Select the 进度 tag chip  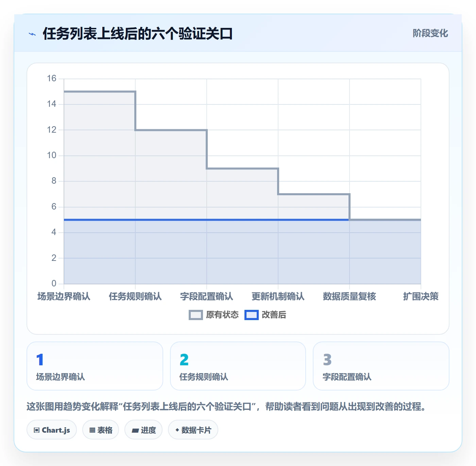click(x=143, y=430)
